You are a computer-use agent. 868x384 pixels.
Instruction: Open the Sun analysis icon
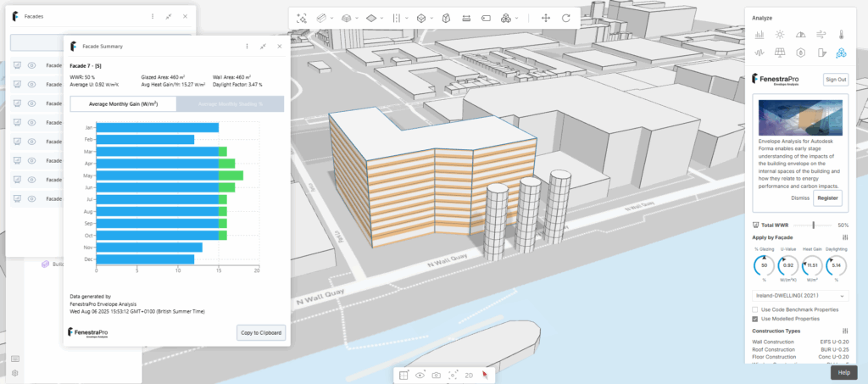pos(780,34)
